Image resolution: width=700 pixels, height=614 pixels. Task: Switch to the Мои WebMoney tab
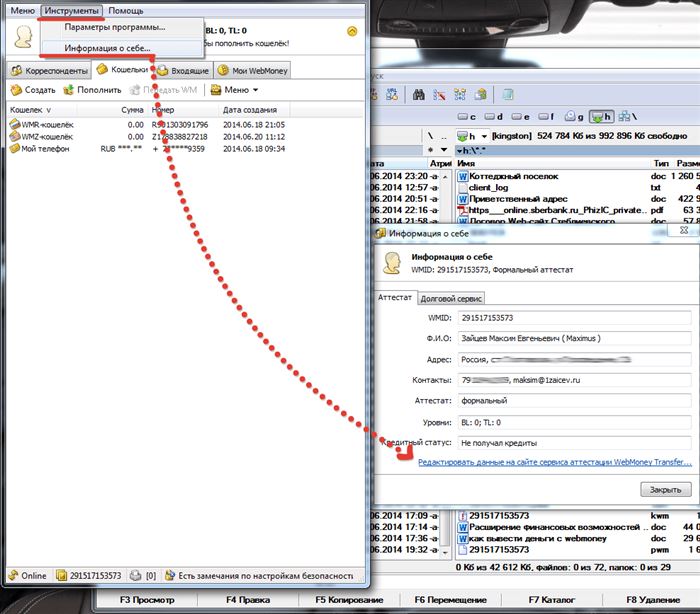(253, 71)
